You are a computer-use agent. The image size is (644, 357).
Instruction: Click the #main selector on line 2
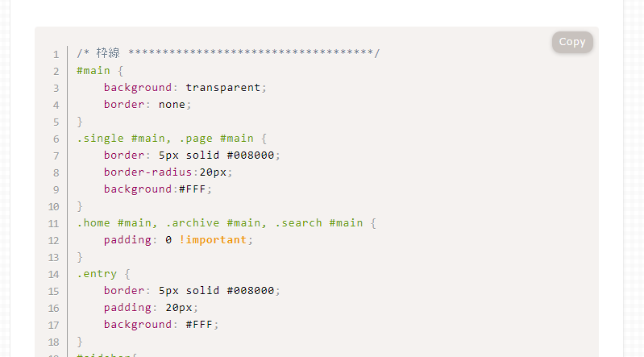point(93,71)
